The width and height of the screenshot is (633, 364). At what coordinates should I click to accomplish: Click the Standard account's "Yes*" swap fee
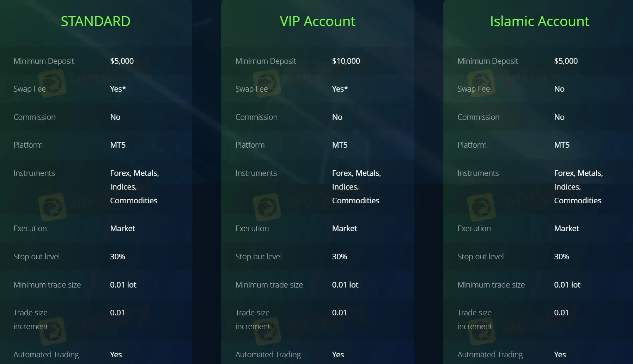(x=118, y=89)
